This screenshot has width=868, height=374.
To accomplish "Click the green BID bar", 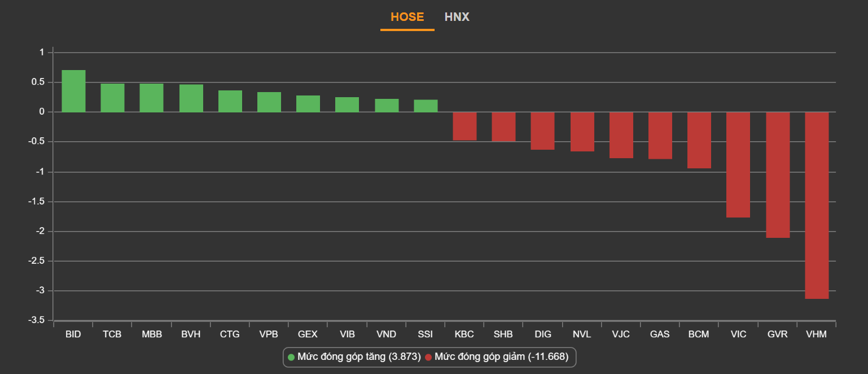I will tap(73, 91).
